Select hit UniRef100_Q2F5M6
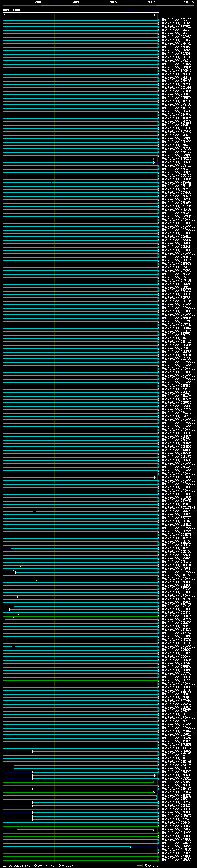197x868 pixels. (x=177, y=318)
